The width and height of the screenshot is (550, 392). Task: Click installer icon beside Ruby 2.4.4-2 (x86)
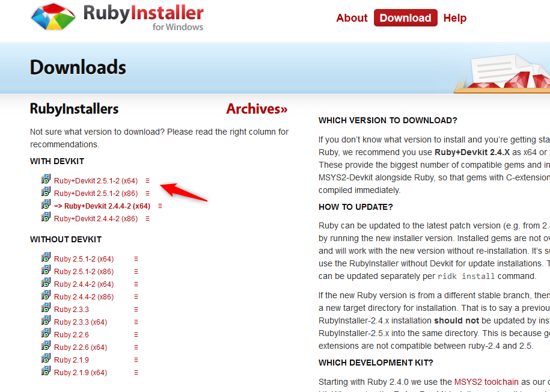[x=46, y=295]
